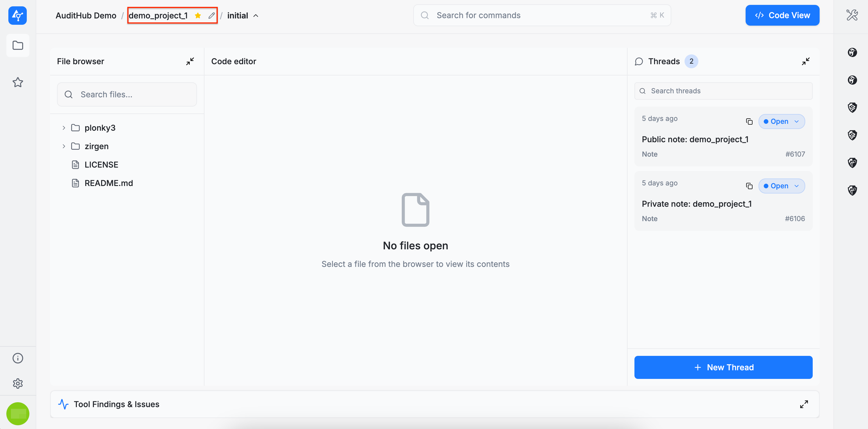Click the AuditHub logo icon
The image size is (868, 429).
[18, 16]
